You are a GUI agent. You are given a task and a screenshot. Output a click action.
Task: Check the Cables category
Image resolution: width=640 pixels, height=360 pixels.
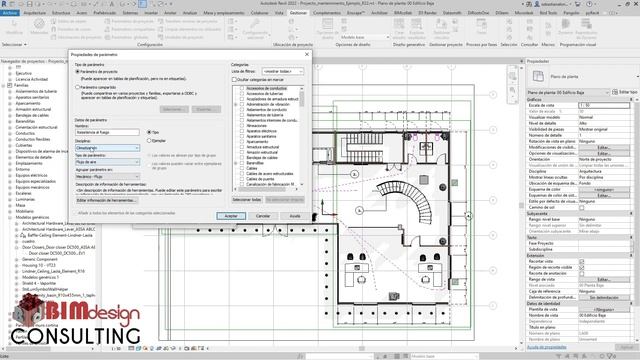[x=242, y=168]
